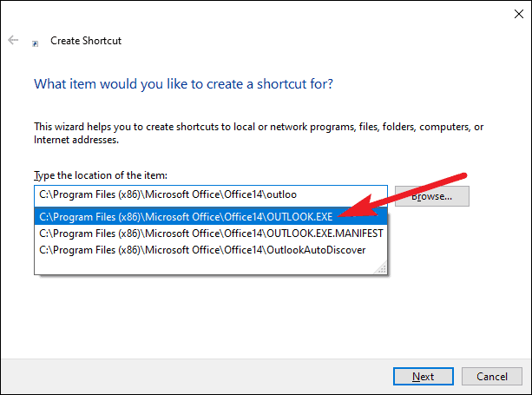This screenshot has width=532, height=395.
Task: Click blank space below OutlookAutoDiscover in list
Action: pos(204,266)
